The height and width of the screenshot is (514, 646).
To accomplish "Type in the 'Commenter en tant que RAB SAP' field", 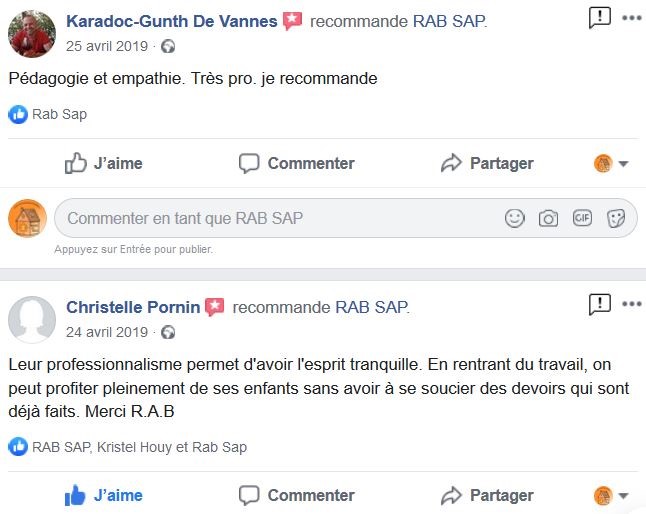I will click(280, 218).
